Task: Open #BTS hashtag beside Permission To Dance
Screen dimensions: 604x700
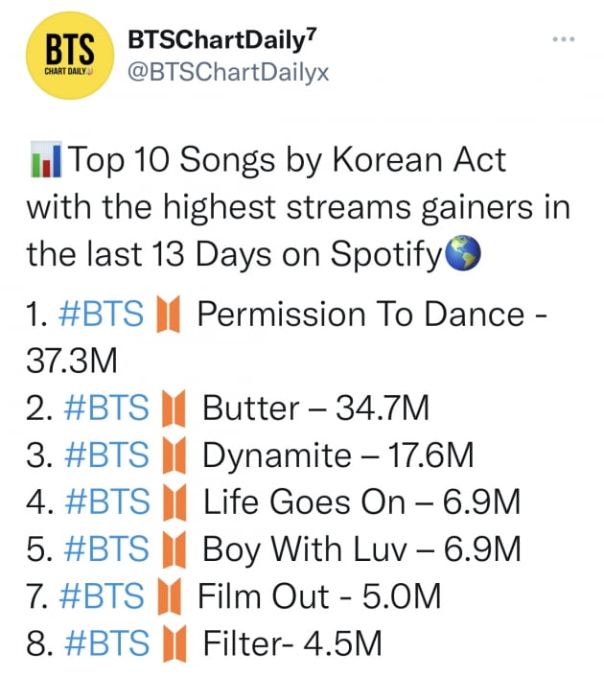Action: click(101, 314)
